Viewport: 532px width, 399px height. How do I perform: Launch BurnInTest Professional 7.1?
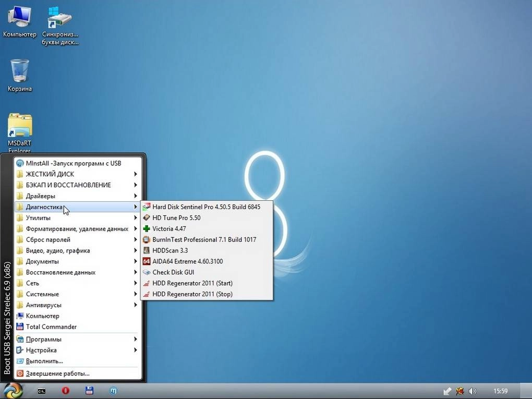tap(207, 239)
